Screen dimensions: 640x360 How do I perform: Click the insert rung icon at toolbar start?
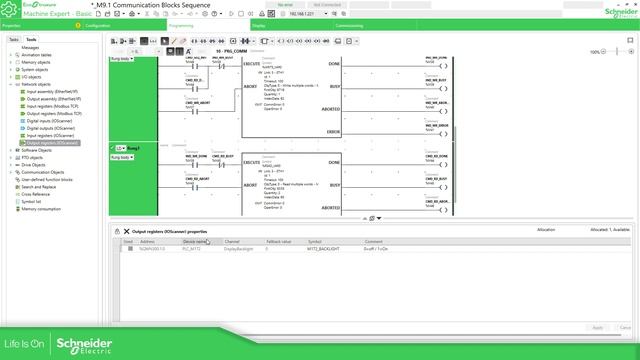[114, 41]
